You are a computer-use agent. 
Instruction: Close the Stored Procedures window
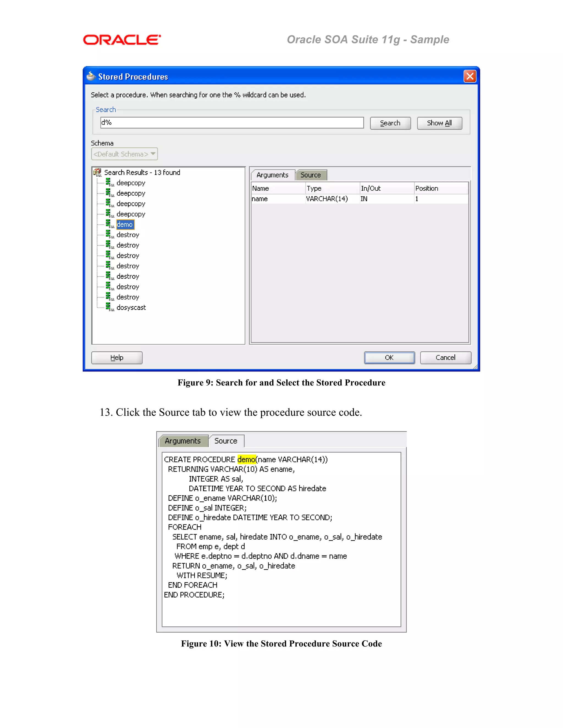click(470, 76)
